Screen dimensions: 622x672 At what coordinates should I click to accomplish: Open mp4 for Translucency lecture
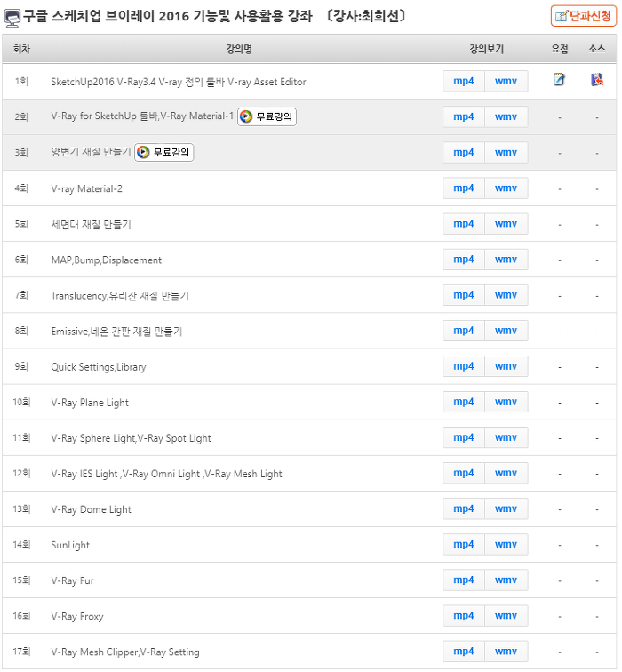pyautogui.click(x=464, y=295)
